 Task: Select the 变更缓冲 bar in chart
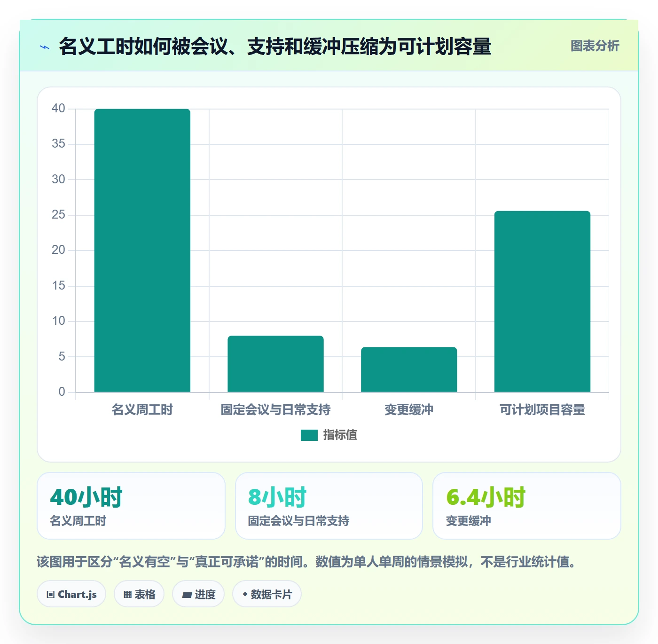409,369
